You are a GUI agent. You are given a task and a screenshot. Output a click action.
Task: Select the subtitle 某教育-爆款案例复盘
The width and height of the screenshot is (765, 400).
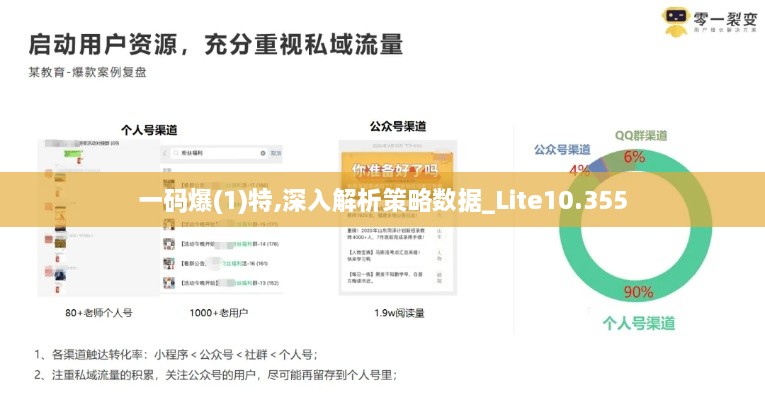[x=87, y=72]
